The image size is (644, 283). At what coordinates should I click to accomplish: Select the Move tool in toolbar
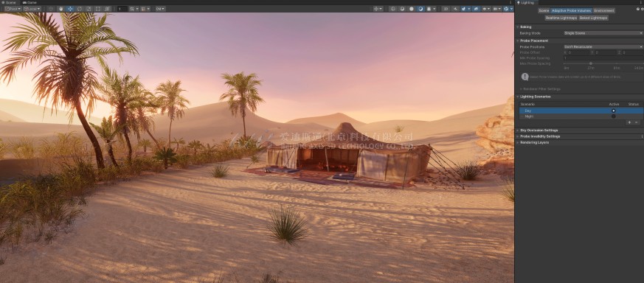(70, 9)
